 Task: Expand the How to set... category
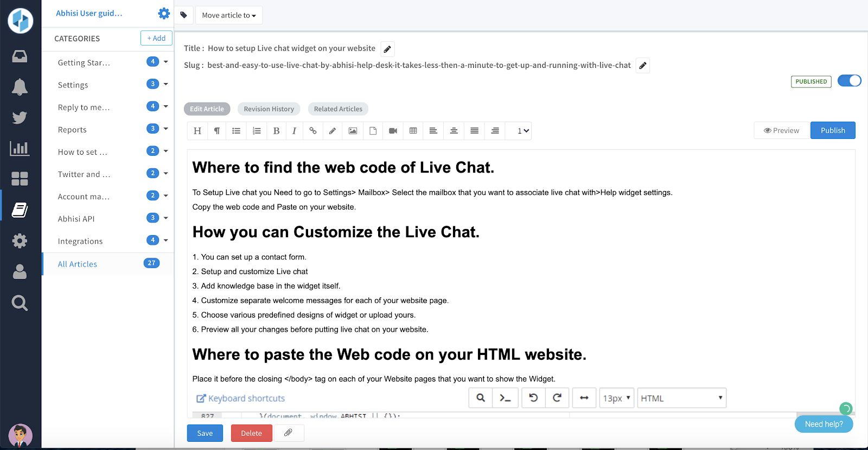pos(165,151)
